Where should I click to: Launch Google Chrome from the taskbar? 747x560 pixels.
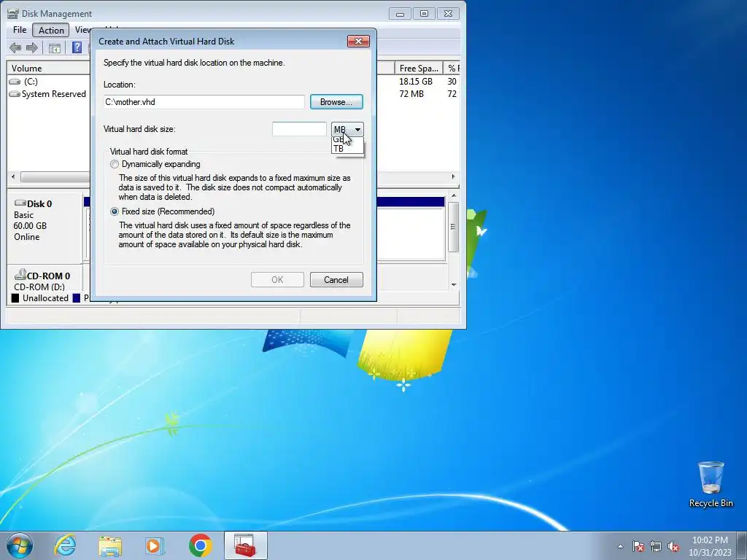pyautogui.click(x=200, y=545)
